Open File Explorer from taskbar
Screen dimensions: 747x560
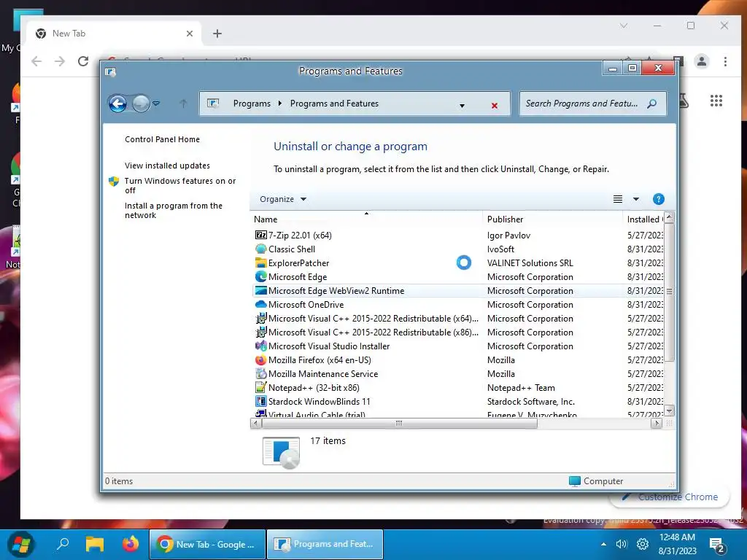(x=95, y=544)
